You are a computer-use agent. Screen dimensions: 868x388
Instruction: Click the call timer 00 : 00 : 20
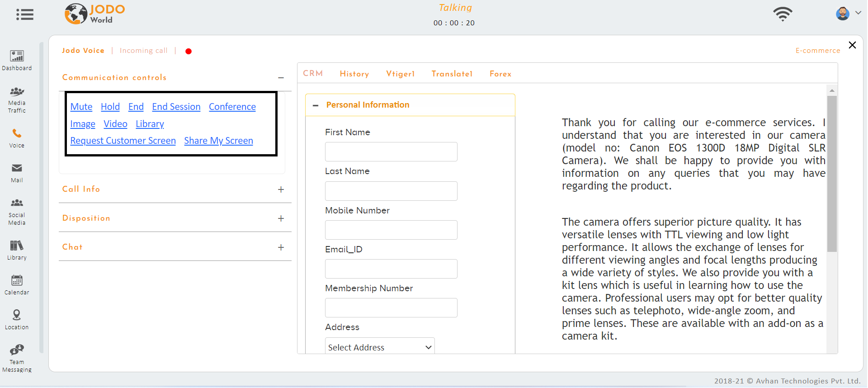454,23
